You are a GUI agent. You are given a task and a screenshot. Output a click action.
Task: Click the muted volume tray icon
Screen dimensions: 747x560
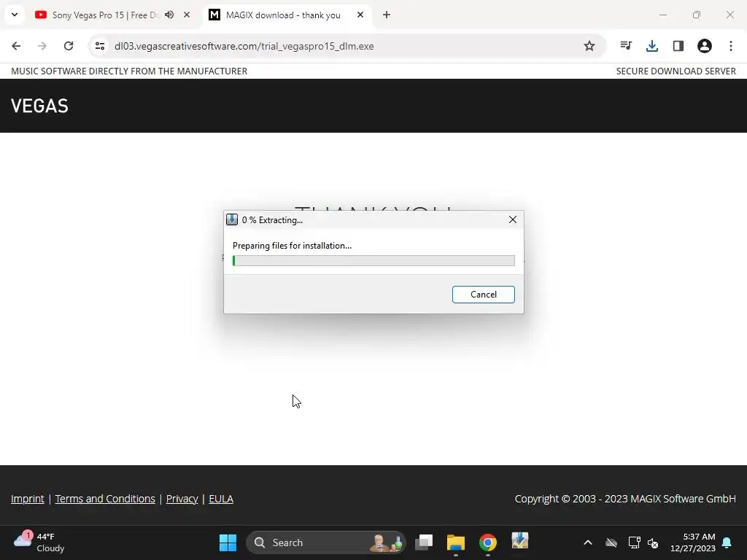[x=653, y=542]
